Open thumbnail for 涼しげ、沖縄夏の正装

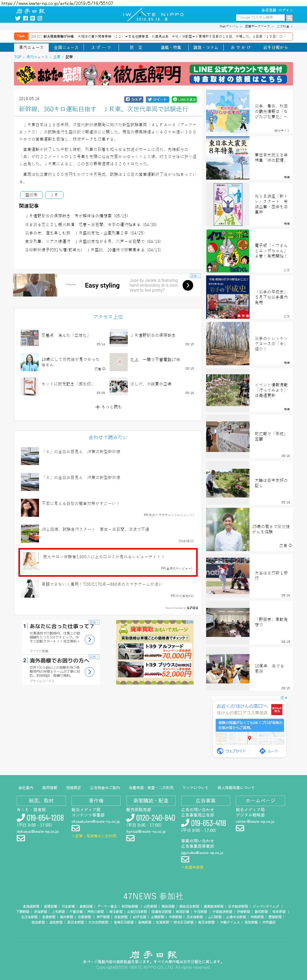(x=118, y=386)
